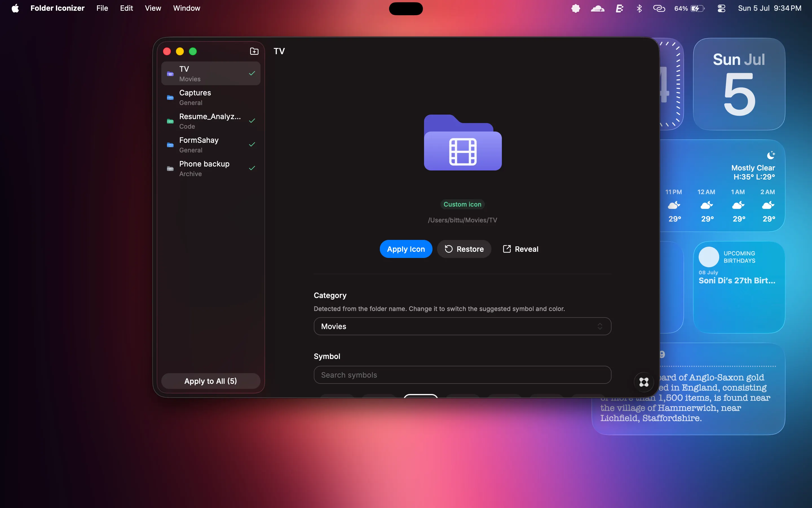This screenshot has width=812, height=508.
Task: Open the Window menu
Action: (187, 8)
